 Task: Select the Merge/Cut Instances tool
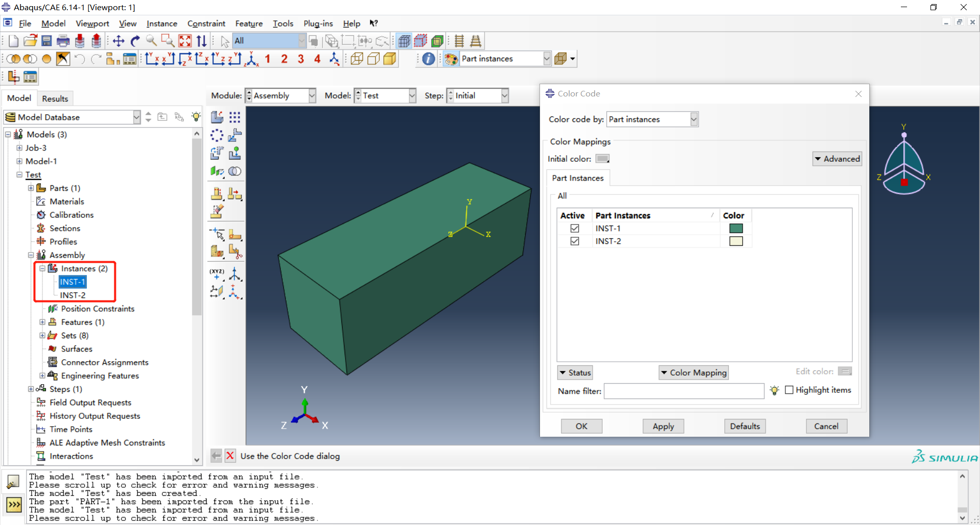[235, 171]
